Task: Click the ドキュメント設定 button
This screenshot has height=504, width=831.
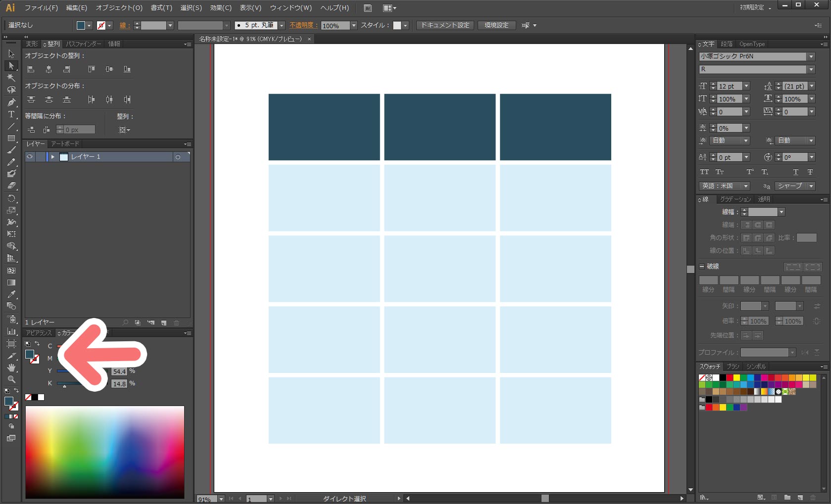Action: (x=445, y=25)
